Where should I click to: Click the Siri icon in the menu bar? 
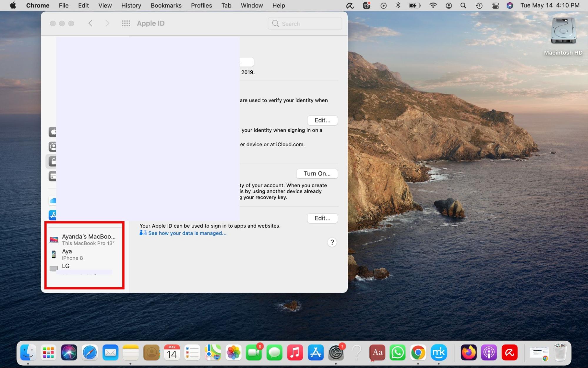(x=510, y=5)
